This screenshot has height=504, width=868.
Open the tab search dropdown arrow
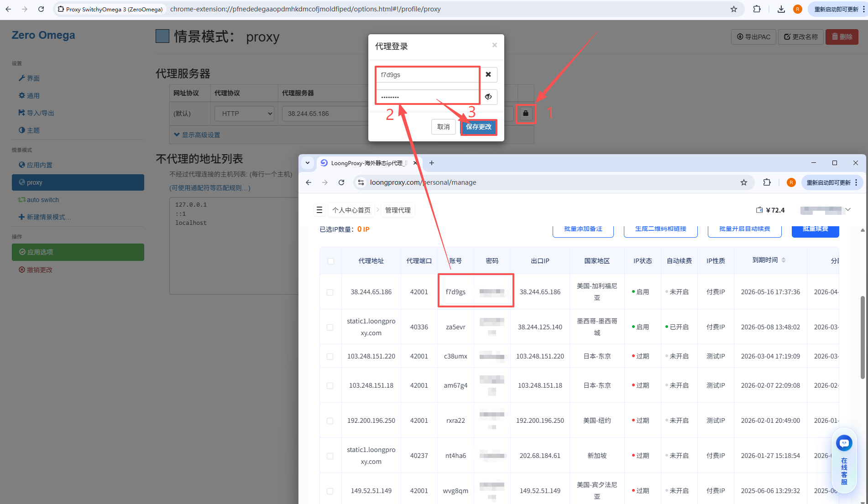pos(308,163)
